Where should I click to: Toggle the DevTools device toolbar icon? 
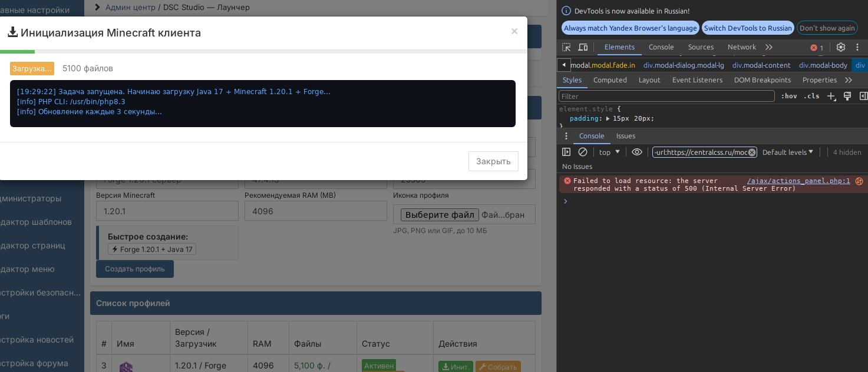583,47
